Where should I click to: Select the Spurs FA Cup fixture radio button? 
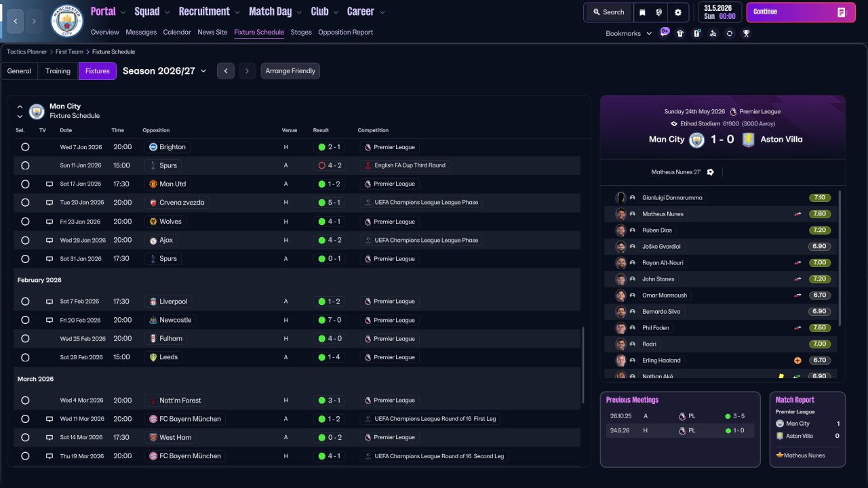tap(25, 165)
